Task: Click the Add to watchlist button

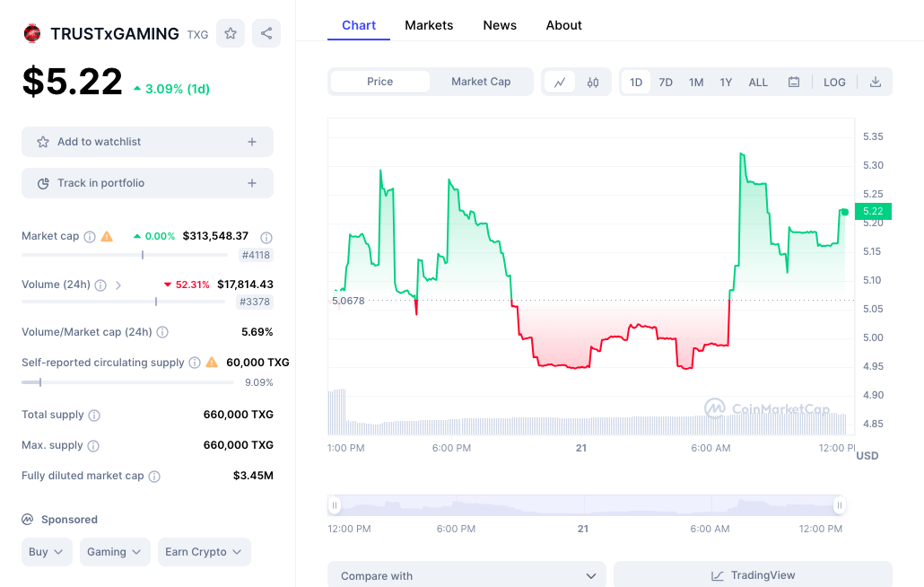Action: pos(147,142)
